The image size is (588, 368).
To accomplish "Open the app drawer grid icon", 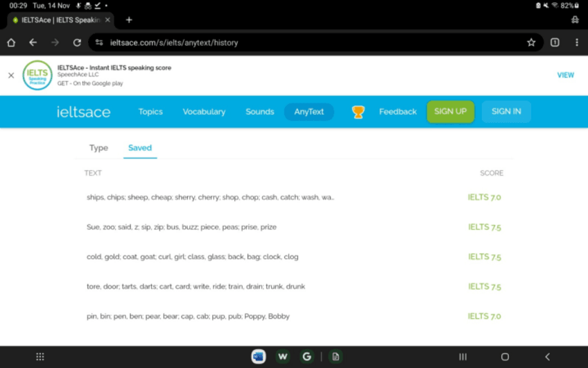I will [40, 356].
